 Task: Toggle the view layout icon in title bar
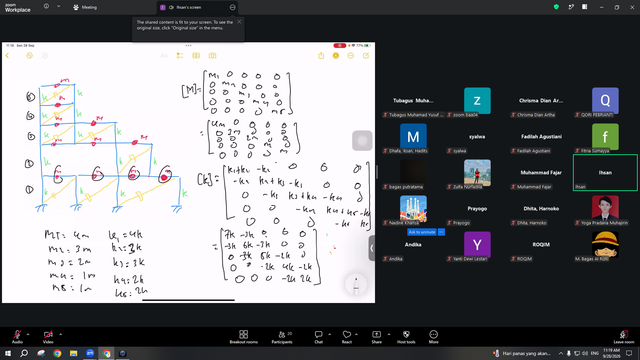[585, 7]
